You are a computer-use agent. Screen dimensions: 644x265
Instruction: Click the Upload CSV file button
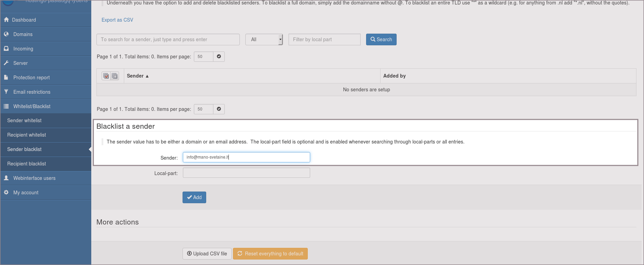[x=207, y=254]
